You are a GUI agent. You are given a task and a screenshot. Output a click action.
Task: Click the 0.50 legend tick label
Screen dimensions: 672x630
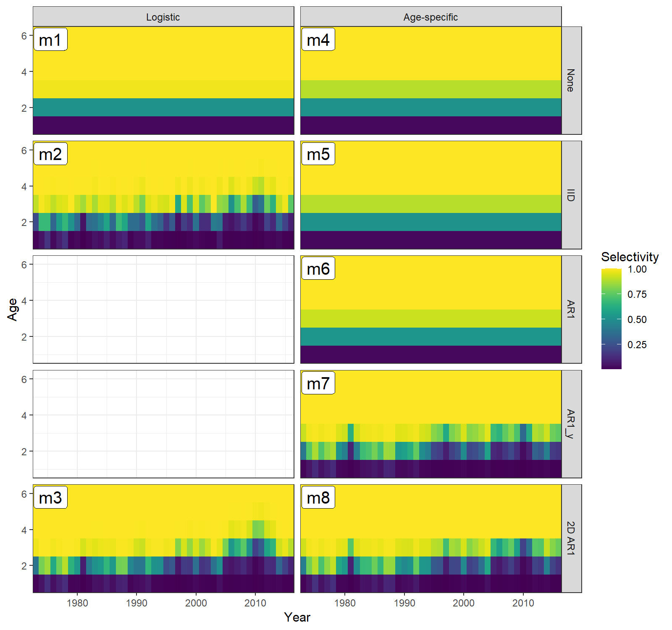[637, 320]
